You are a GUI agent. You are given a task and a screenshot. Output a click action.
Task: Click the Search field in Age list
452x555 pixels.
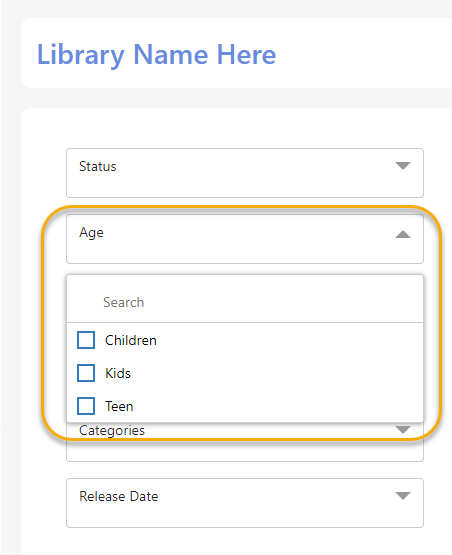pos(245,302)
